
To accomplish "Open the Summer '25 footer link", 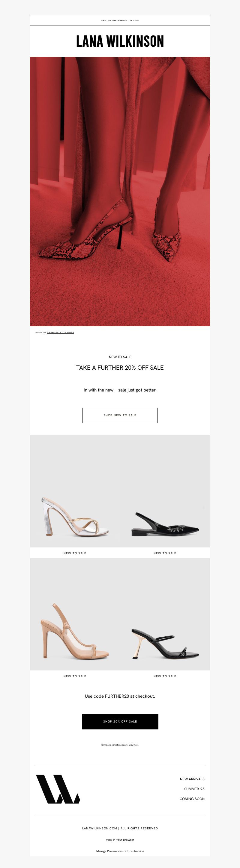I will tap(194, 788).
